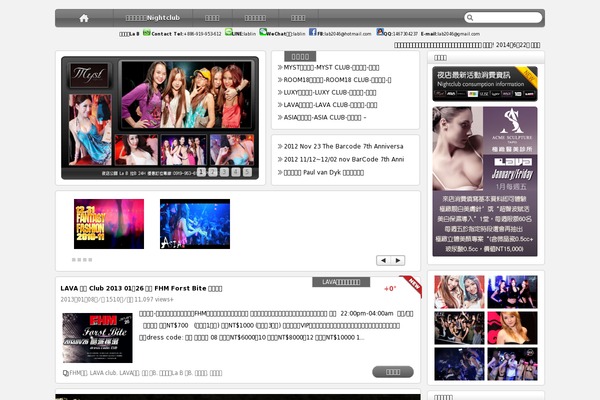Click the magnifier search icon
The width and height of the screenshot is (600, 400).
470,18
